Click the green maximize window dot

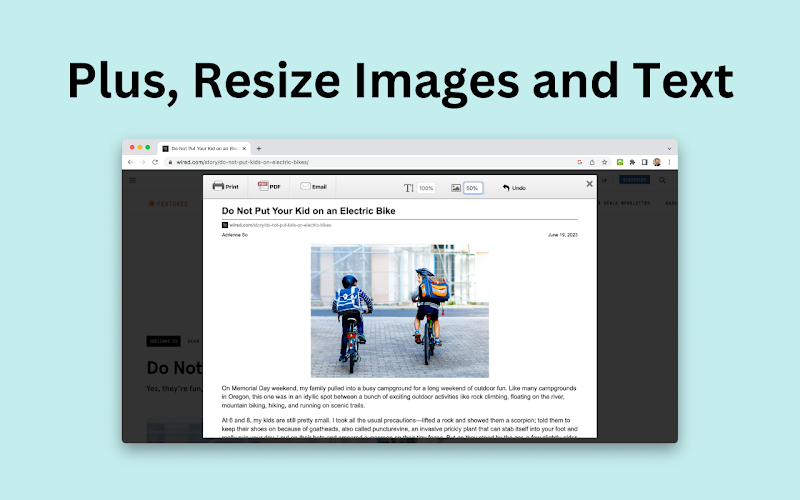[148, 147]
